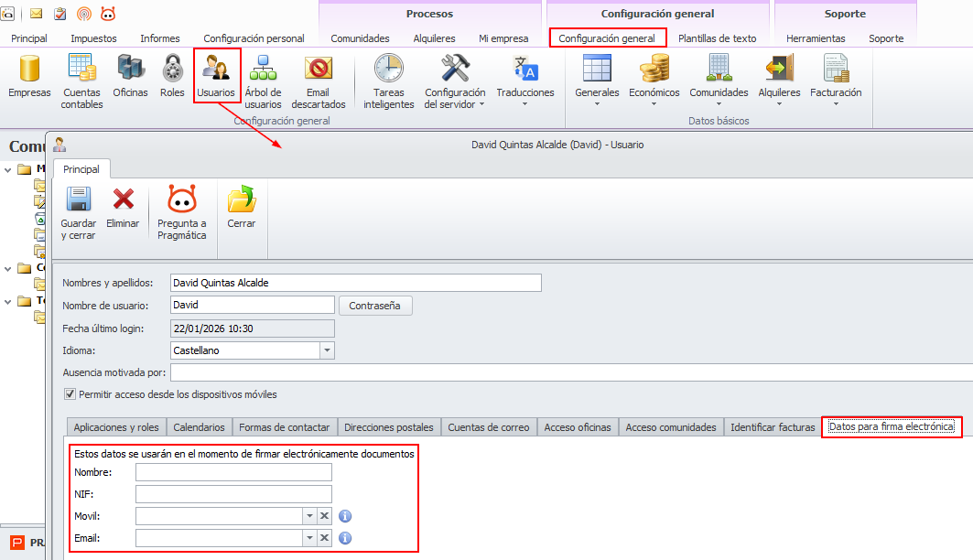Click the NIF signature field
Image resolution: width=973 pixels, height=560 pixels.
tap(233, 494)
